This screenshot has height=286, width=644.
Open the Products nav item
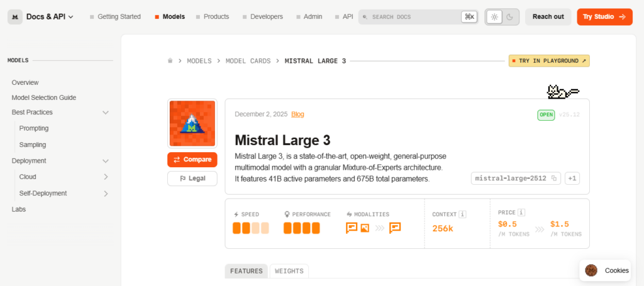click(213, 17)
